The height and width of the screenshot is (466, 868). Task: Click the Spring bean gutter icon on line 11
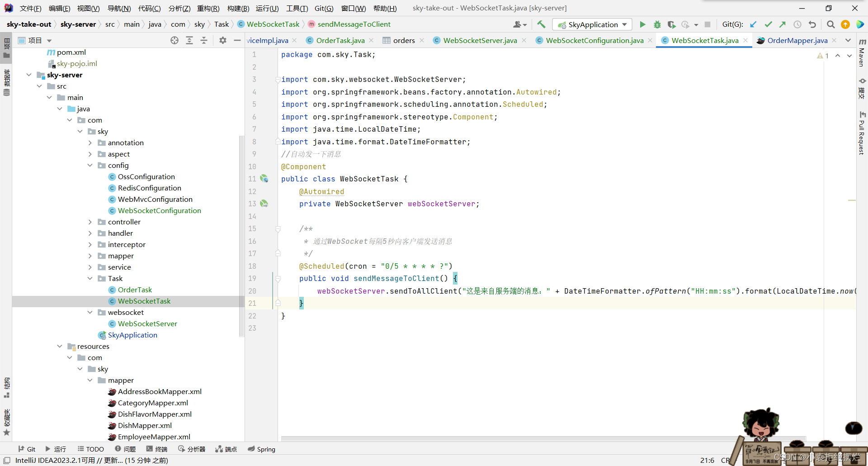tap(264, 179)
